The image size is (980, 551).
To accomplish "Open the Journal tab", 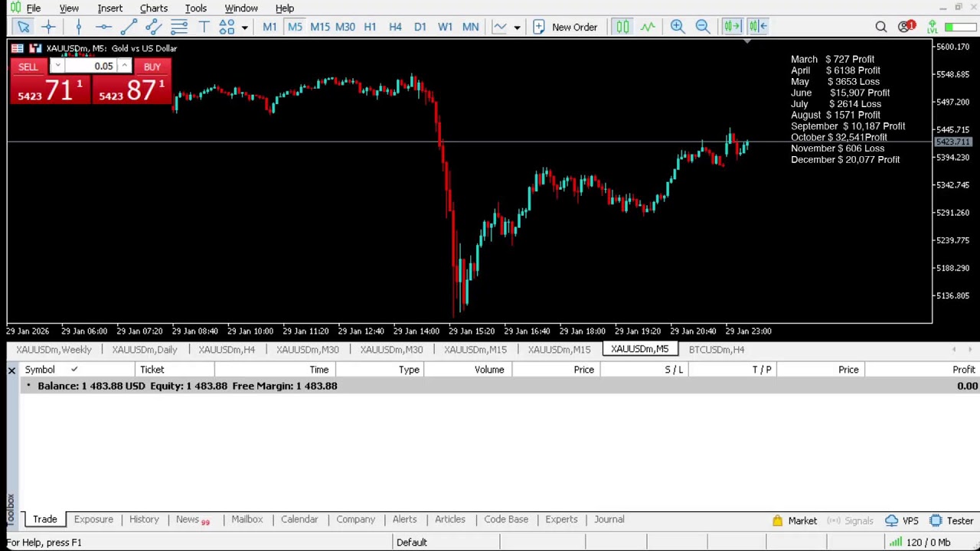I will click(609, 520).
